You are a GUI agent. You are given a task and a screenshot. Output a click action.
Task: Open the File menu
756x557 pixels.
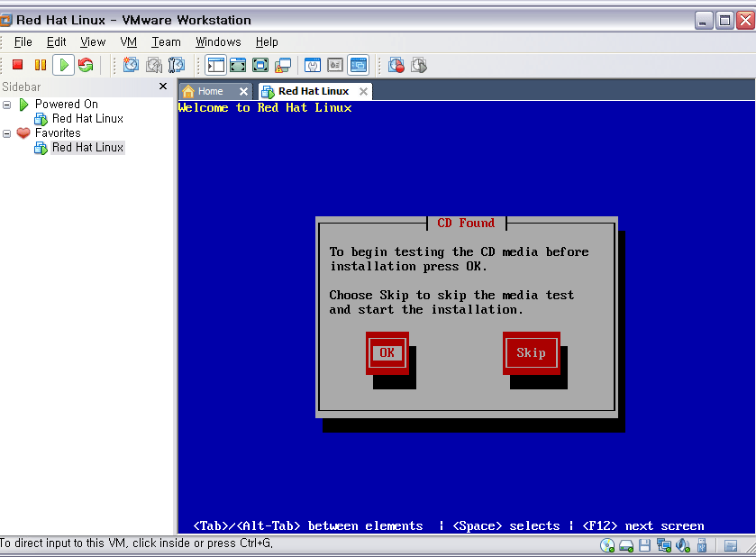pyautogui.click(x=23, y=42)
